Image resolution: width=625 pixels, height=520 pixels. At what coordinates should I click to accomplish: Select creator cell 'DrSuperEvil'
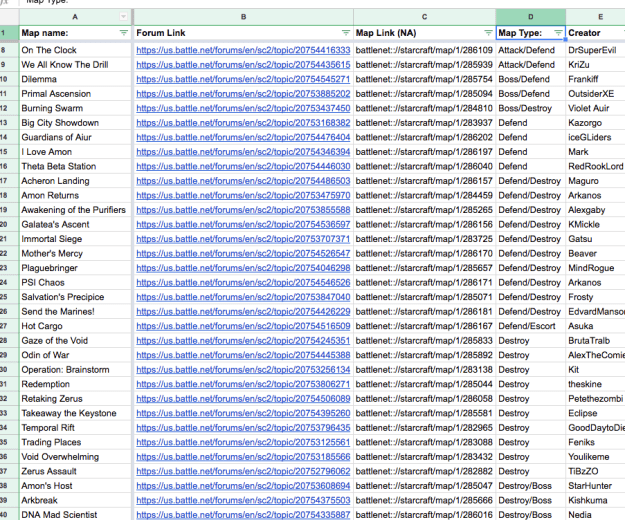point(596,50)
